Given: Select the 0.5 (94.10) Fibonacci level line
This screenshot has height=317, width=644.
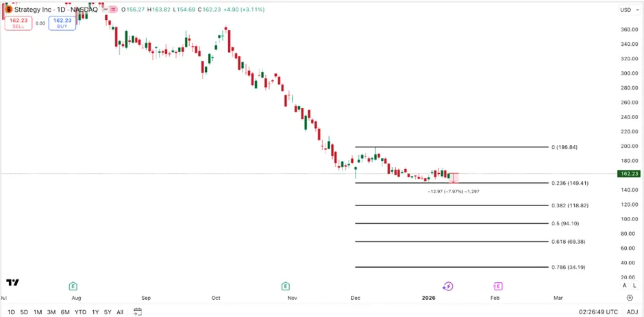Looking at the screenshot, I should pyautogui.click(x=452, y=223).
